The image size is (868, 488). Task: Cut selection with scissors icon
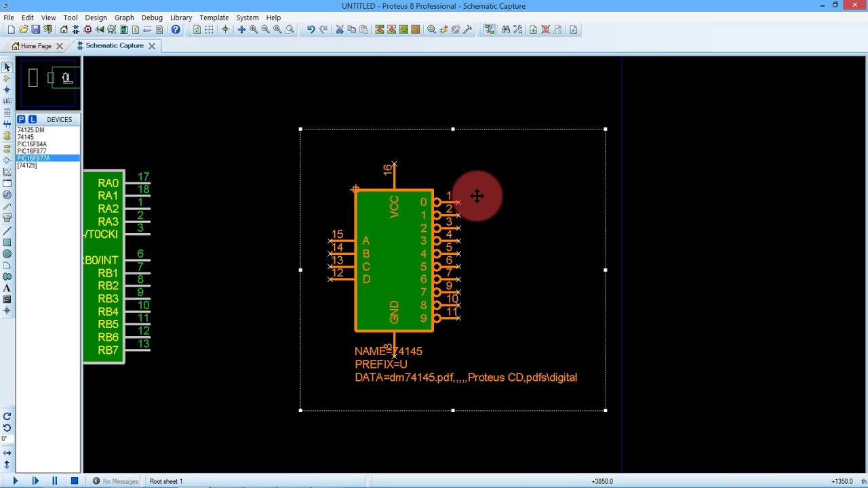coord(340,29)
